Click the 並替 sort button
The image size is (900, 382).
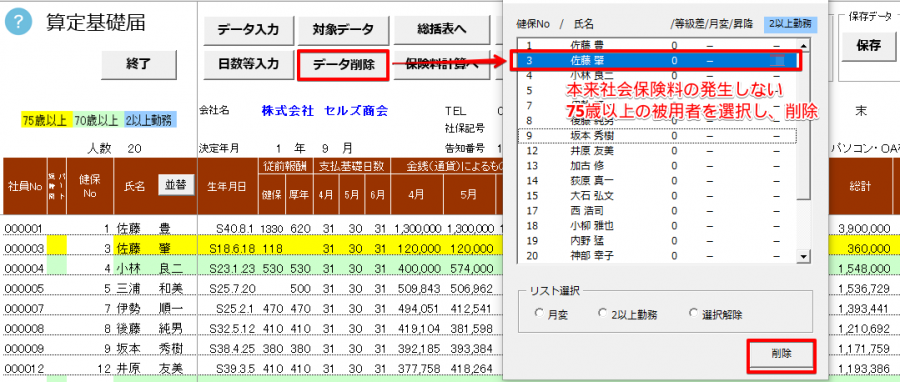[176, 185]
